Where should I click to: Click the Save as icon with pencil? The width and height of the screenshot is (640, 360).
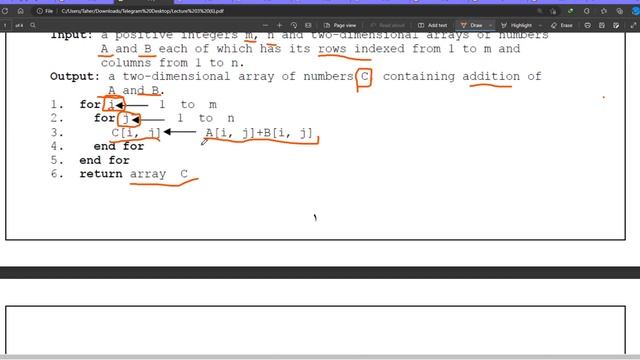tap(616, 25)
